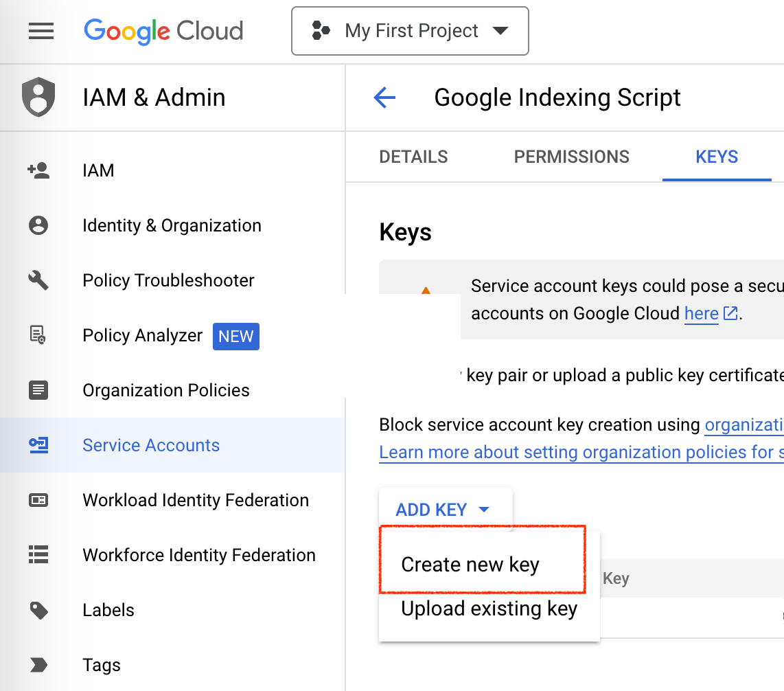784x691 pixels.
Task: Open Workload Identity Federation page
Action: (x=172, y=500)
